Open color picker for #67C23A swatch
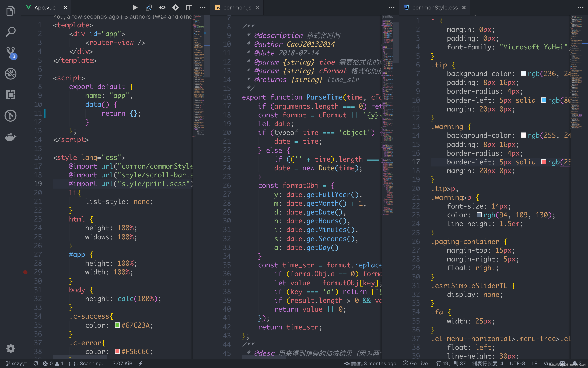 pyautogui.click(x=117, y=325)
